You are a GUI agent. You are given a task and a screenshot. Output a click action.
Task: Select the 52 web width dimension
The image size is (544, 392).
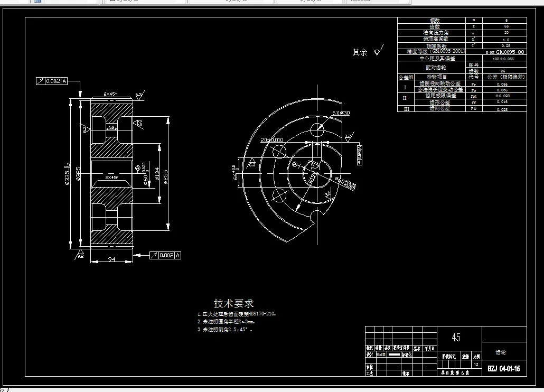pos(112,127)
